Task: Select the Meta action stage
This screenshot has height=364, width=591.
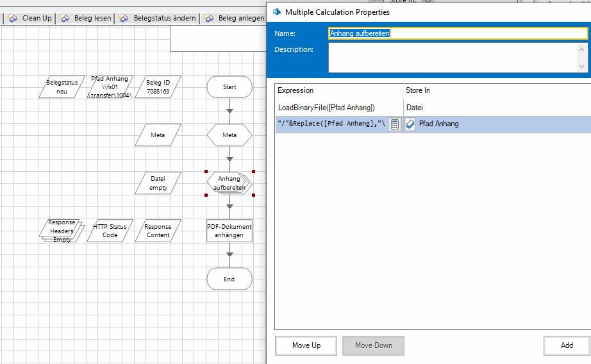Action: click(x=229, y=135)
